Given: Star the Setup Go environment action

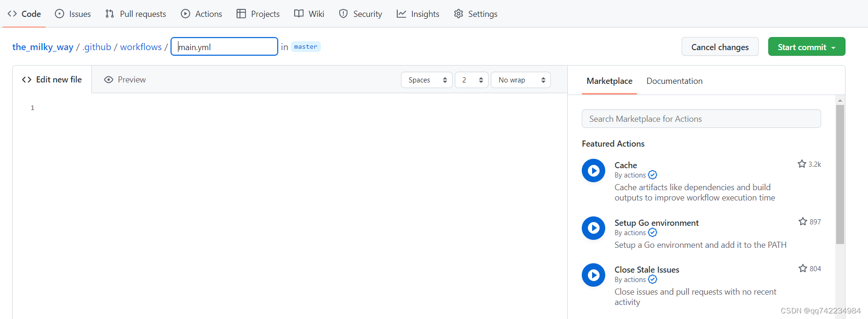Looking at the screenshot, I should [x=802, y=222].
